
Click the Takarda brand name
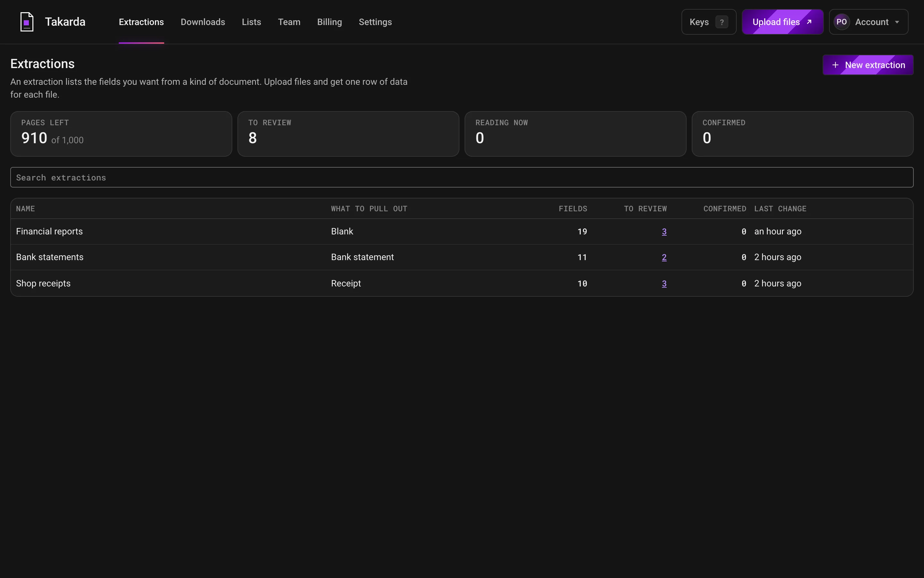click(65, 22)
